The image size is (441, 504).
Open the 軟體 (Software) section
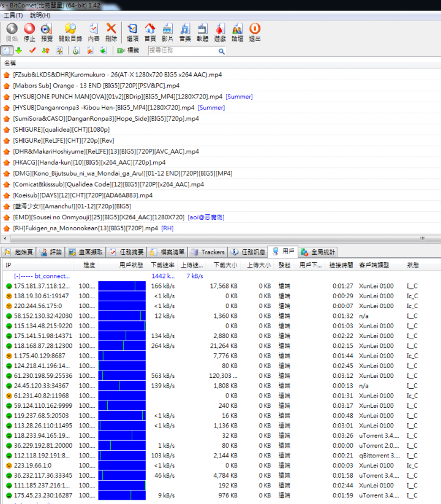coord(203,32)
